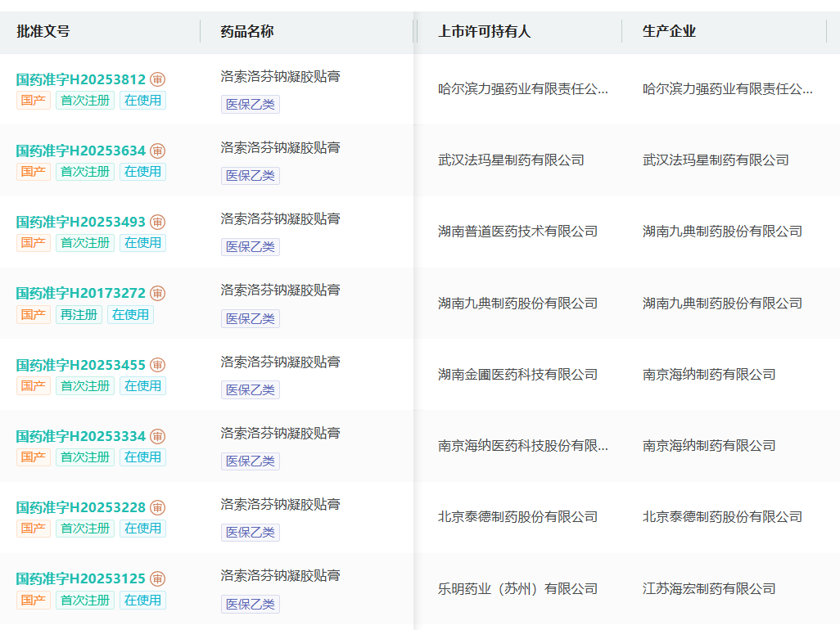Click the 首次注册 tag under H20253125
This screenshot has height=630, width=840.
click(x=84, y=600)
